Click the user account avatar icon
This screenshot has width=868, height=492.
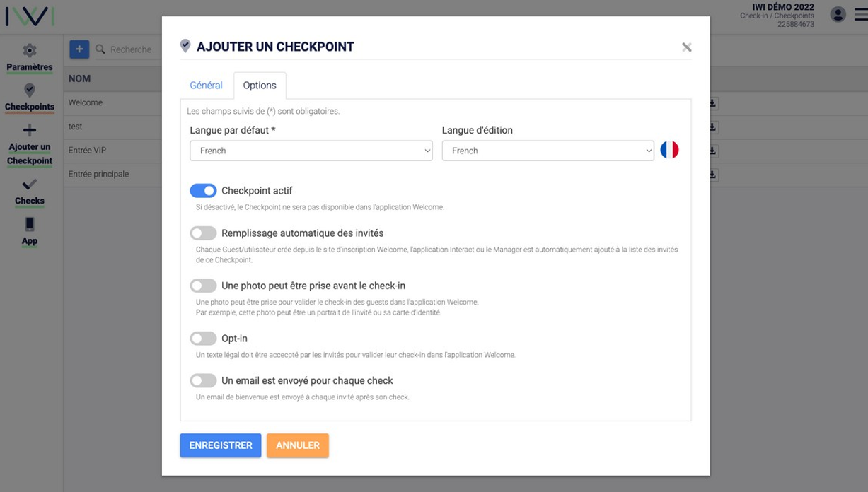[838, 14]
